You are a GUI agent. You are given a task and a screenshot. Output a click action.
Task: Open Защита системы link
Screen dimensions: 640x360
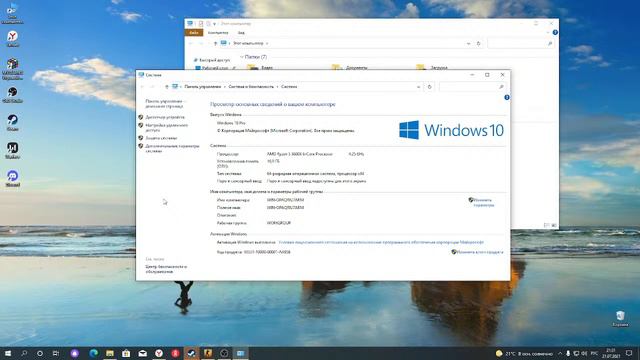[161, 138]
